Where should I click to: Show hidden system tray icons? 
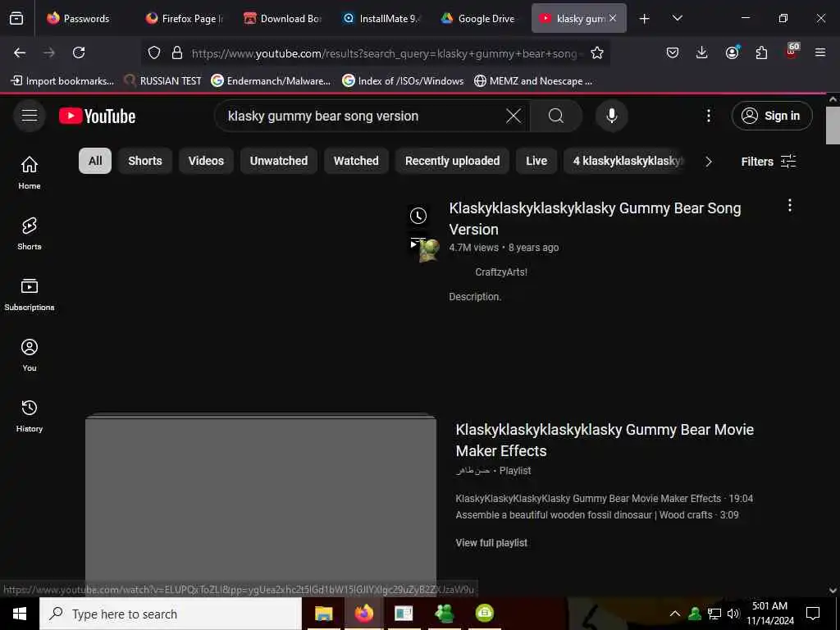(674, 614)
